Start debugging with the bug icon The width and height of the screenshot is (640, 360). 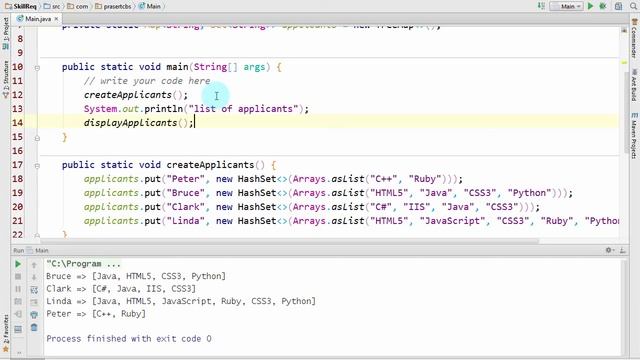[x=603, y=6]
